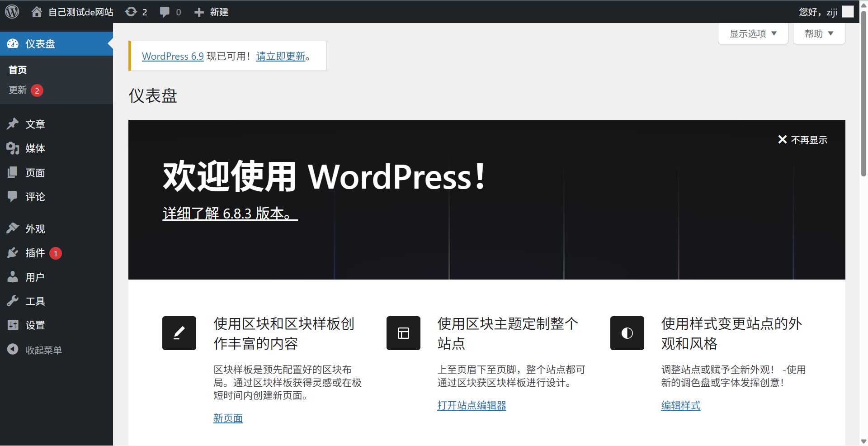Click the user avatar next to ziji
The width and height of the screenshot is (868, 446).
coord(848,12)
